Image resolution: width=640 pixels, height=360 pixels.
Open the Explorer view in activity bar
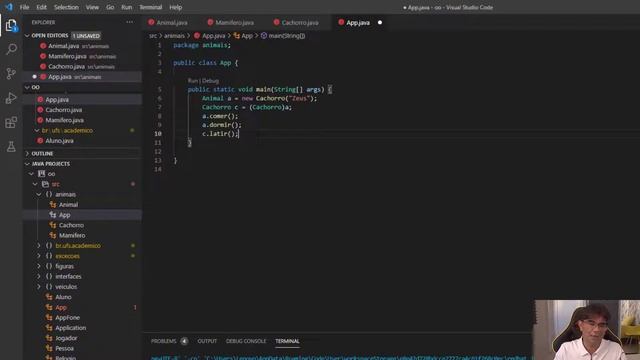(11, 26)
